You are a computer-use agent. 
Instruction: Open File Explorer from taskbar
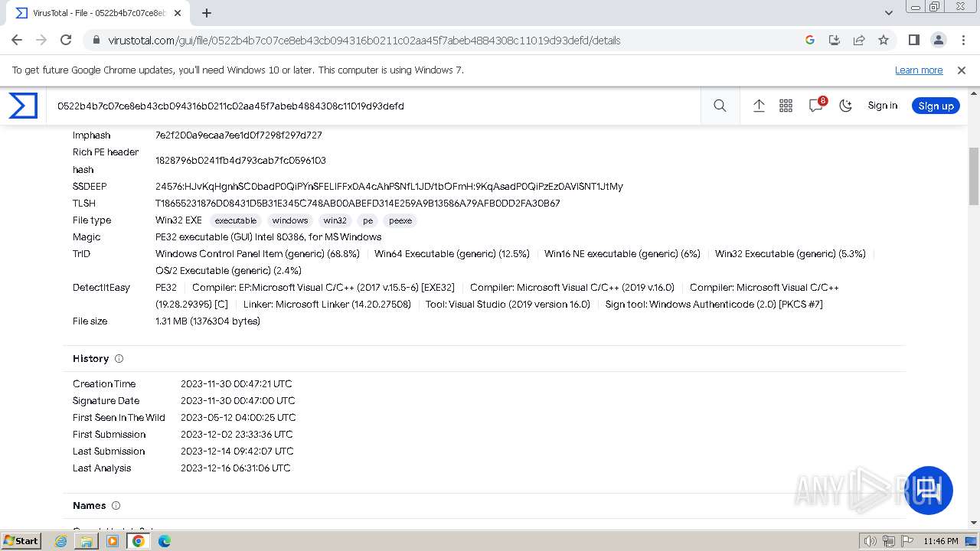(87, 541)
